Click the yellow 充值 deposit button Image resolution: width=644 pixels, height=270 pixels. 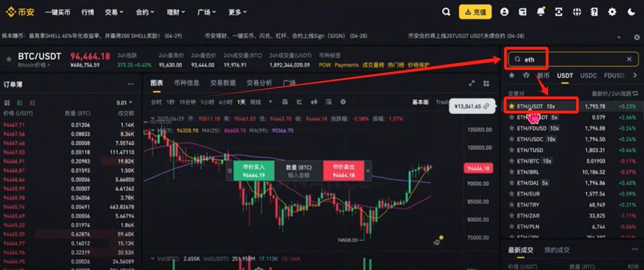click(475, 12)
